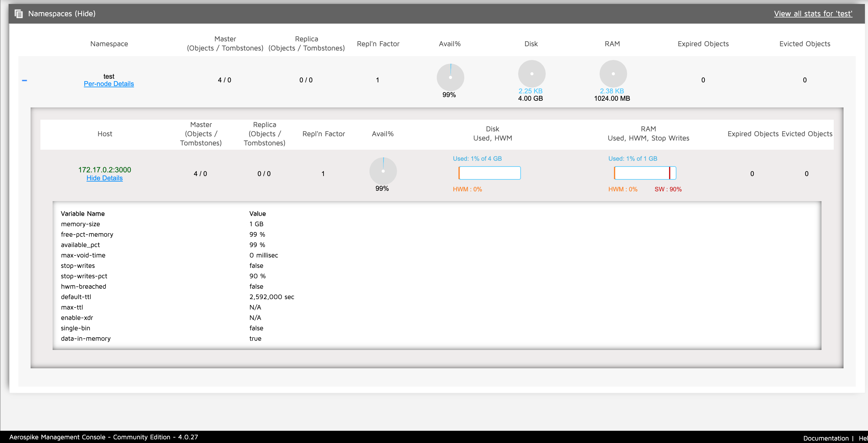Click the Namespace column header
The height and width of the screenshot is (443, 868).
[109, 44]
